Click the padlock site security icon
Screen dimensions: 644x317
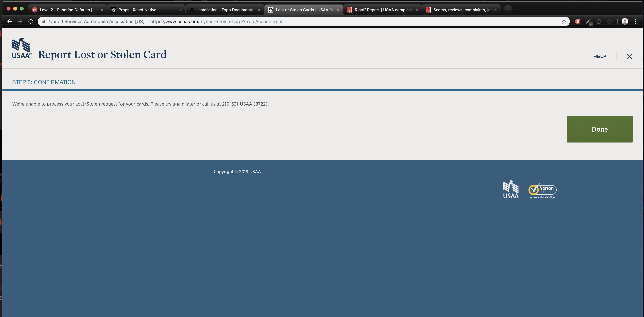point(44,22)
